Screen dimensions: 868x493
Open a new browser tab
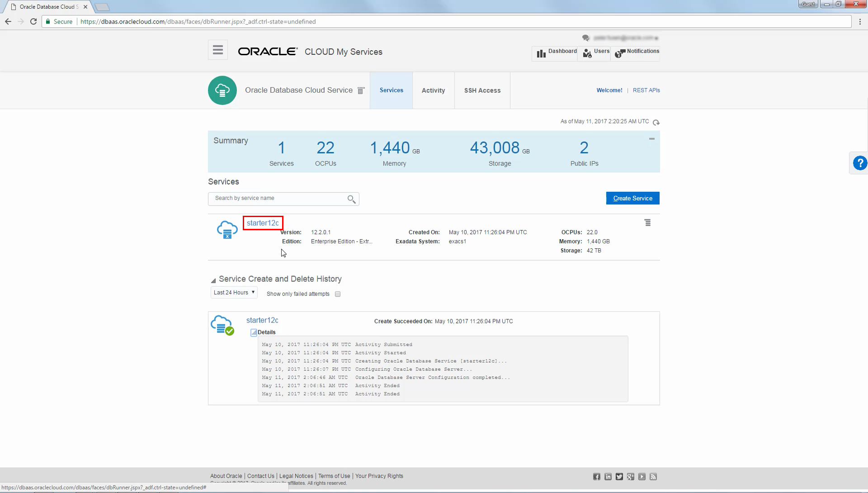(102, 7)
